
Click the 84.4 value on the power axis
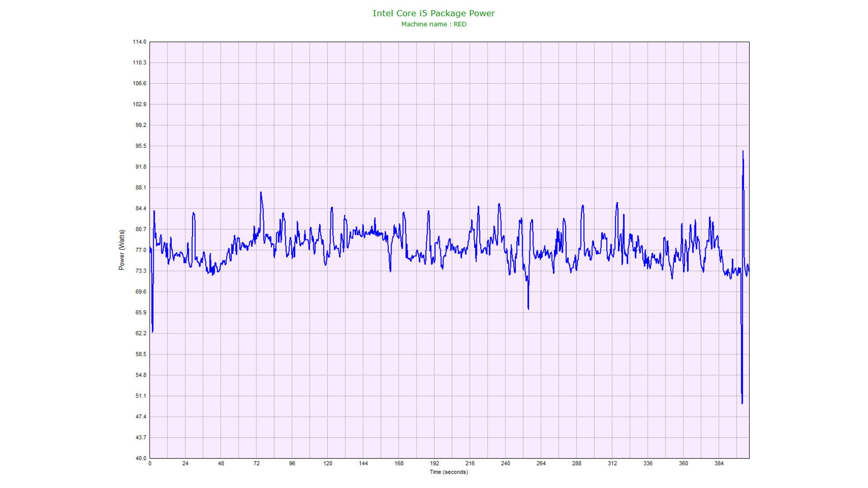click(141, 208)
